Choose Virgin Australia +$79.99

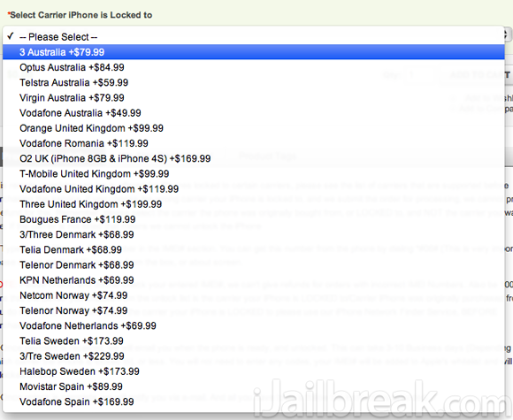(x=254, y=98)
